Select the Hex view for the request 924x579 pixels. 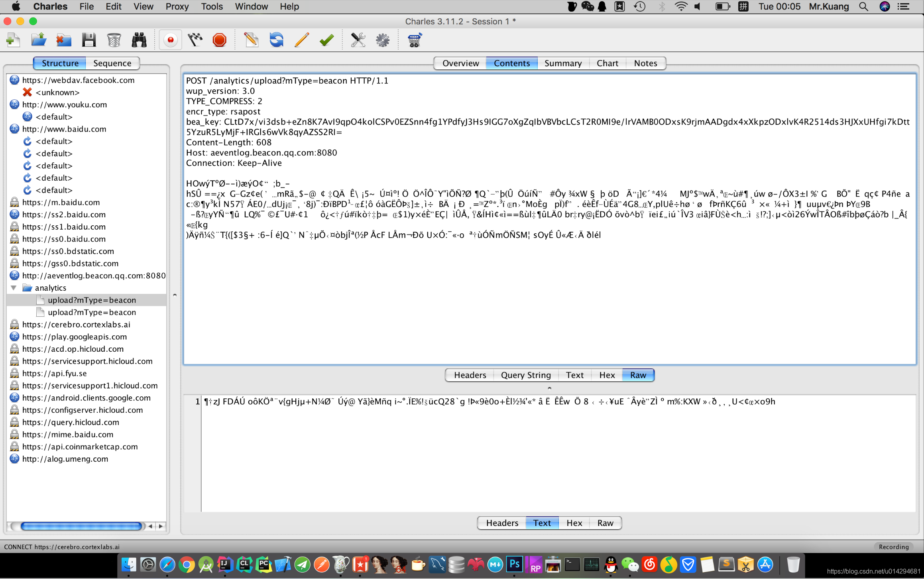coord(607,375)
